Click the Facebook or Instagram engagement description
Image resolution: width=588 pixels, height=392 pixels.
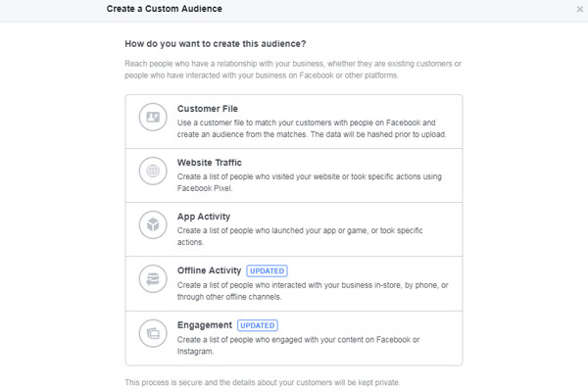[x=298, y=346]
